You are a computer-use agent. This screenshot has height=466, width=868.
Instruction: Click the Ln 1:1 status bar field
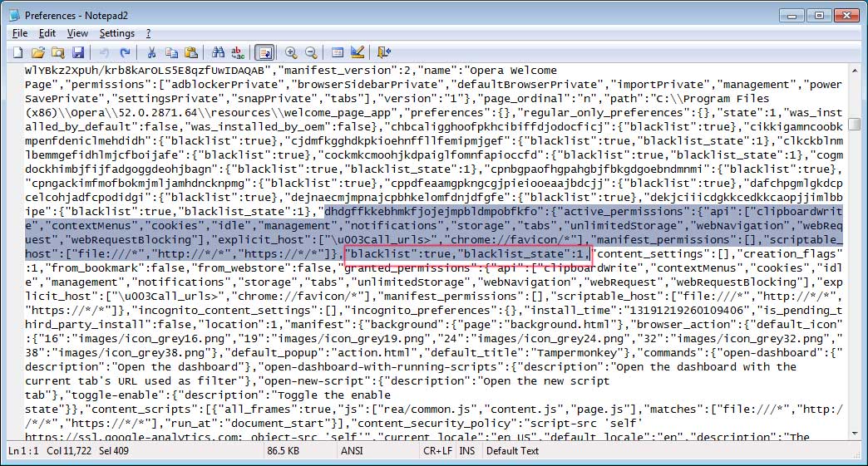[x=23, y=451]
